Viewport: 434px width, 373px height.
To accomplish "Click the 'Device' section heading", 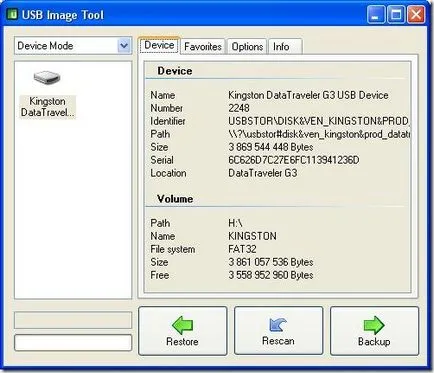I will (175, 71).
